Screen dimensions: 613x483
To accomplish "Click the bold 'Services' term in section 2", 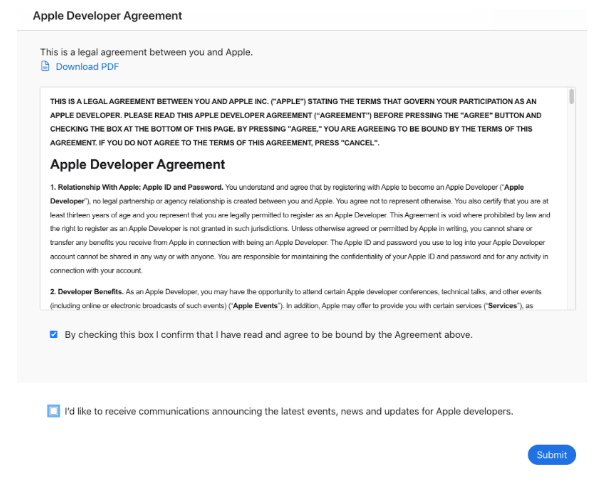I will coord(502,306).
